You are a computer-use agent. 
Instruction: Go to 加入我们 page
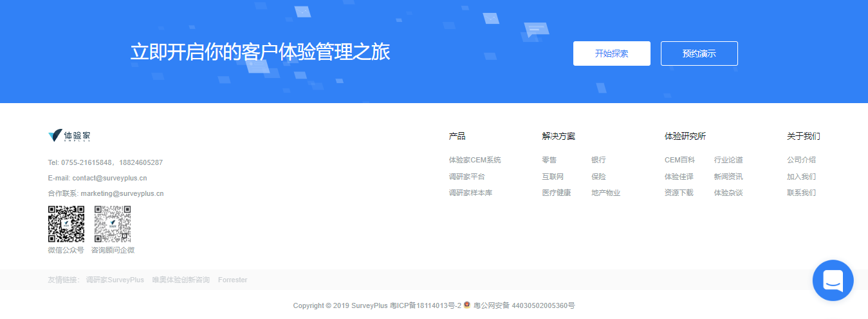coord(801,177)
